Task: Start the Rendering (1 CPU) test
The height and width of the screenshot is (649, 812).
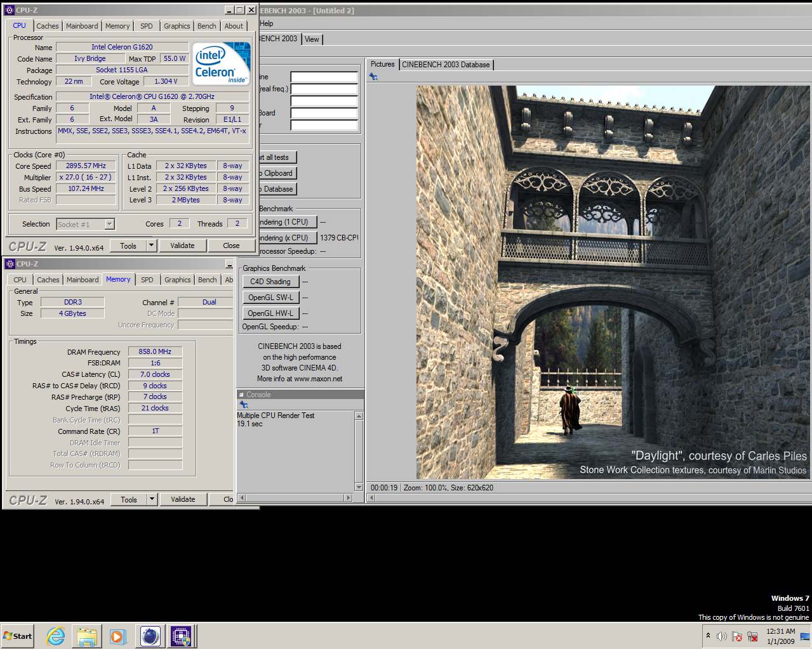Action: tap(288, 222)
